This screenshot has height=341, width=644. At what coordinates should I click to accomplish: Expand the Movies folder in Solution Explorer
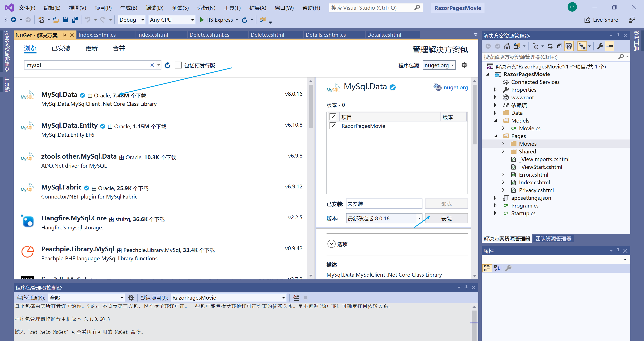(x=503, y=144)
